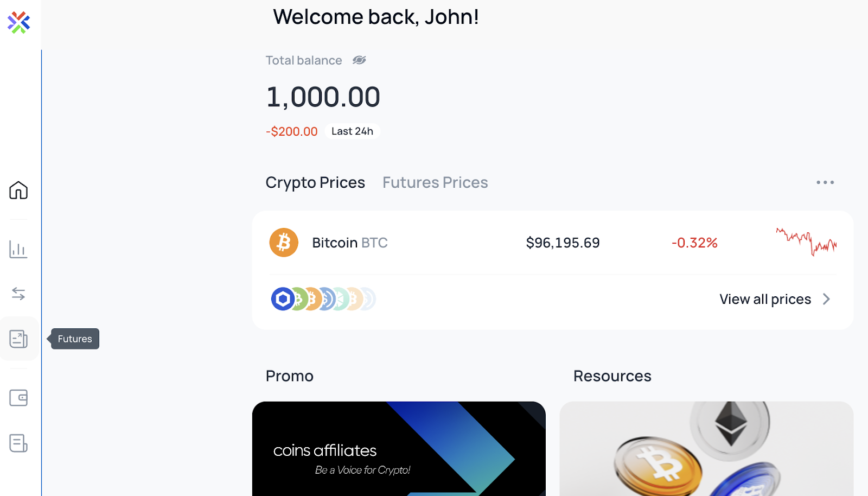
Task: Open the Home dashboard icon in the sidebar
Action: tap(18, 190)
